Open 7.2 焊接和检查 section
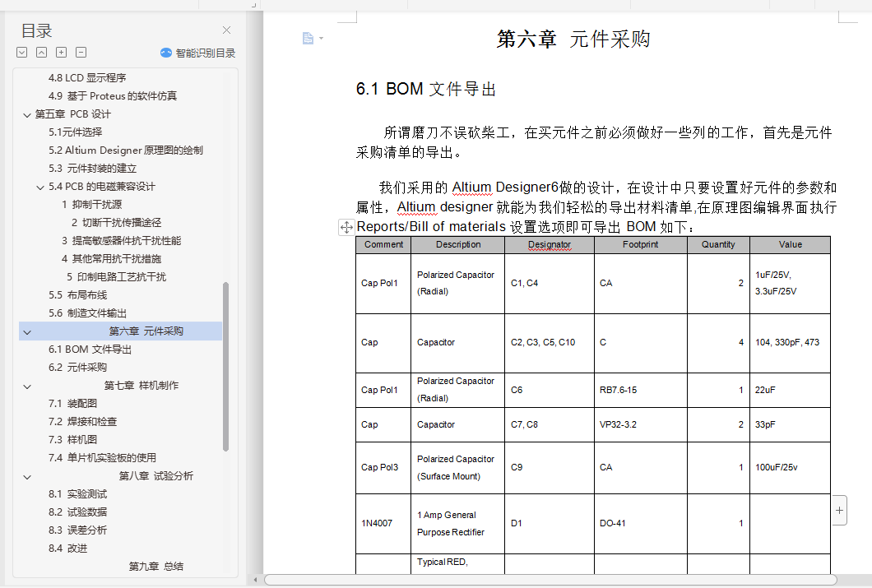This screenshot has width=872, height=588. coord(82,421)
